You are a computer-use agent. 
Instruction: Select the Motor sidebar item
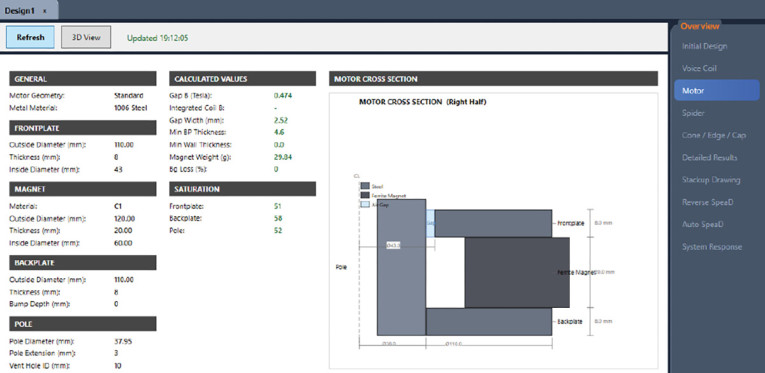pos(717,91)
